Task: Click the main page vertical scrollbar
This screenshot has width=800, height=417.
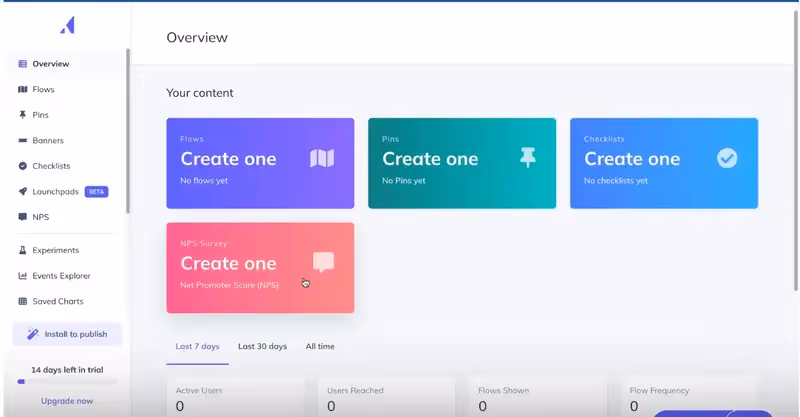Action: (x=795, y=151)
